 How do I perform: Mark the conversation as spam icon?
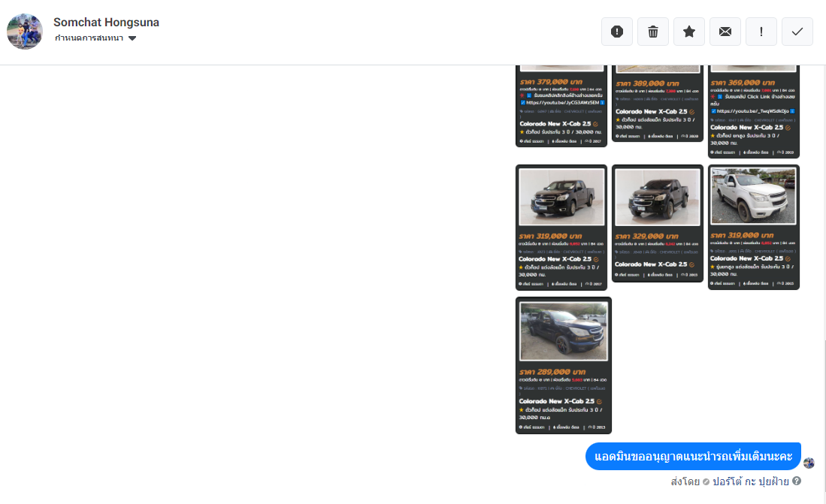tap(617, 32)
